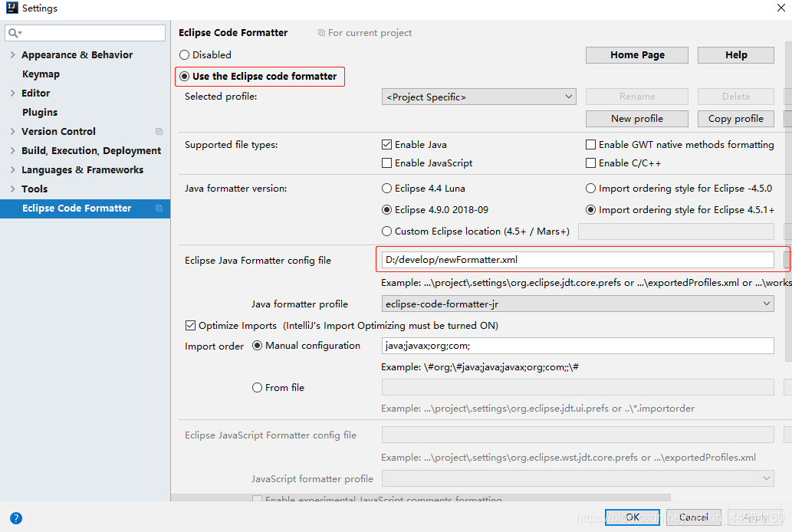Close the Settings dialog with X

point(781,8)
